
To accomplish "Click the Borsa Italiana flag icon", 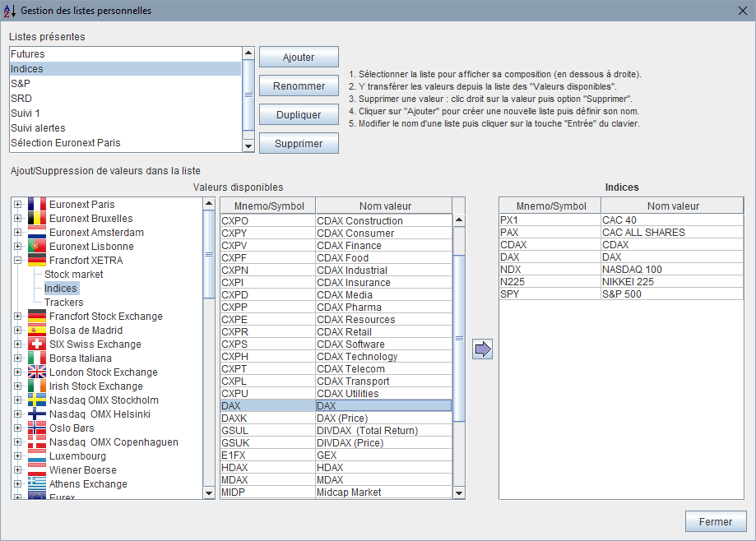I will coord(37,358).
